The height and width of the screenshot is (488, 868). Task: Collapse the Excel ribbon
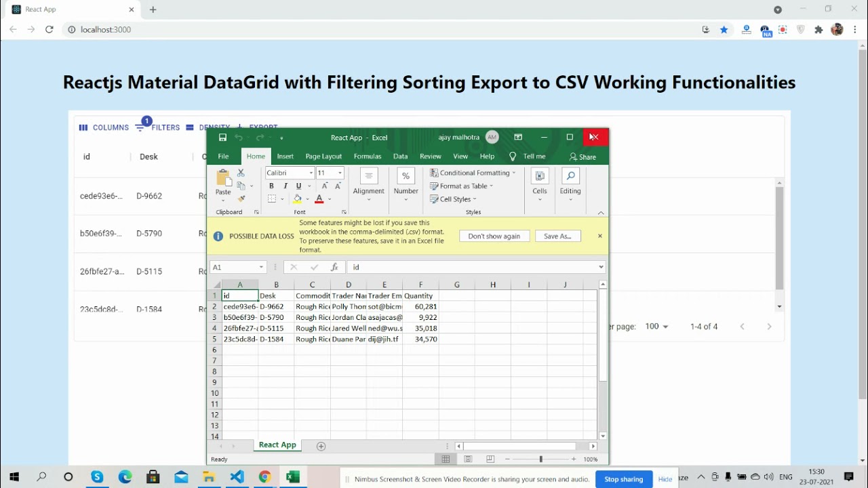click(601, 213)
